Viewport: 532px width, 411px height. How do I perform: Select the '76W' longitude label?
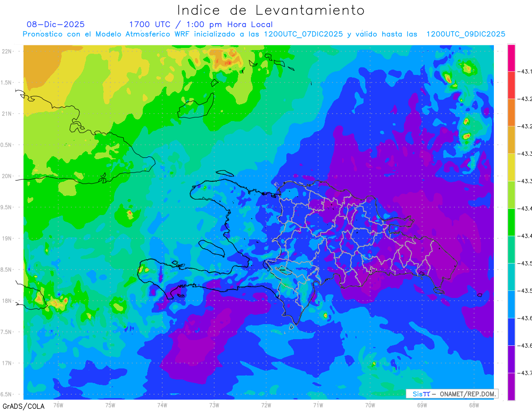(58, 405)
